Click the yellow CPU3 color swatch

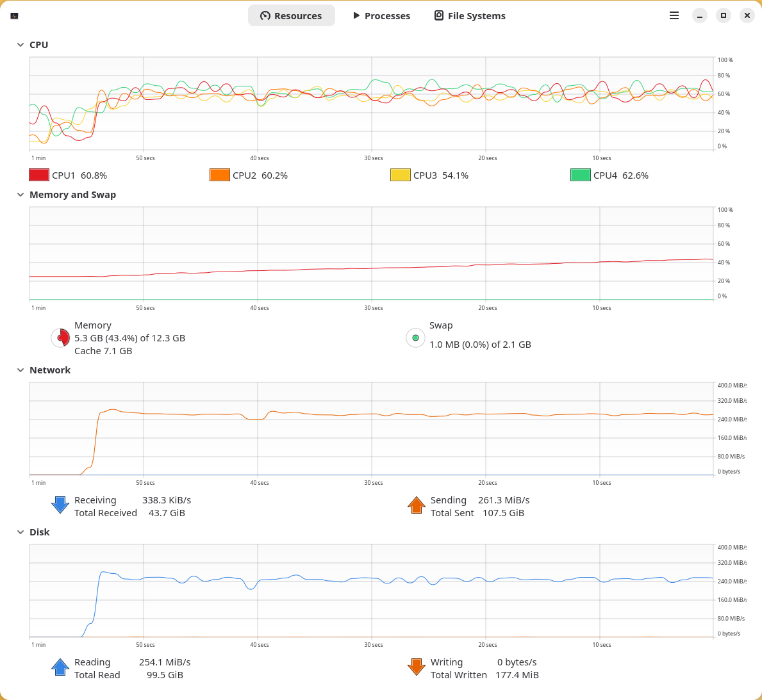400,174
